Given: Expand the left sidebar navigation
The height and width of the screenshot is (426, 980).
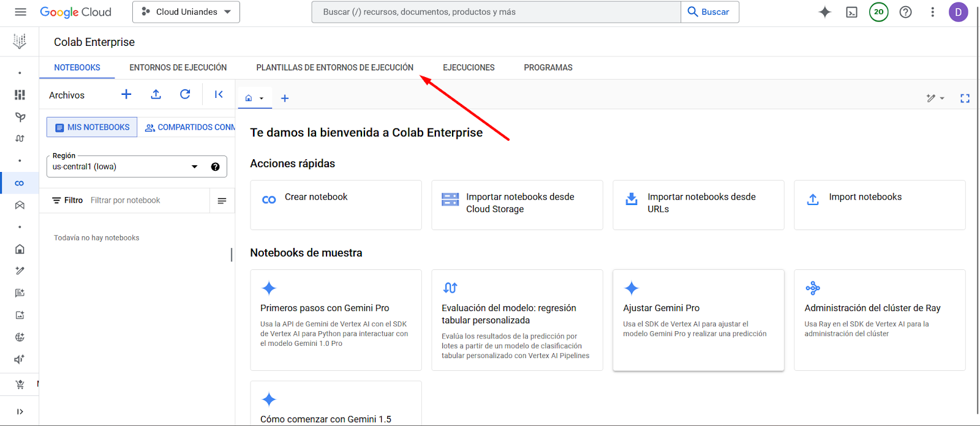Looking at the screenshot, I should [x=20, y=412].
